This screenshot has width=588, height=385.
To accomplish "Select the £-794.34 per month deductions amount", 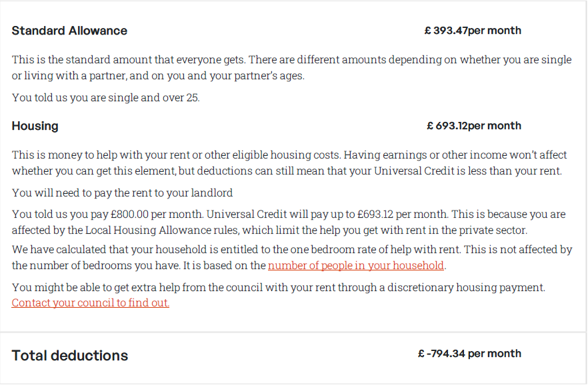I will point(469,354).
